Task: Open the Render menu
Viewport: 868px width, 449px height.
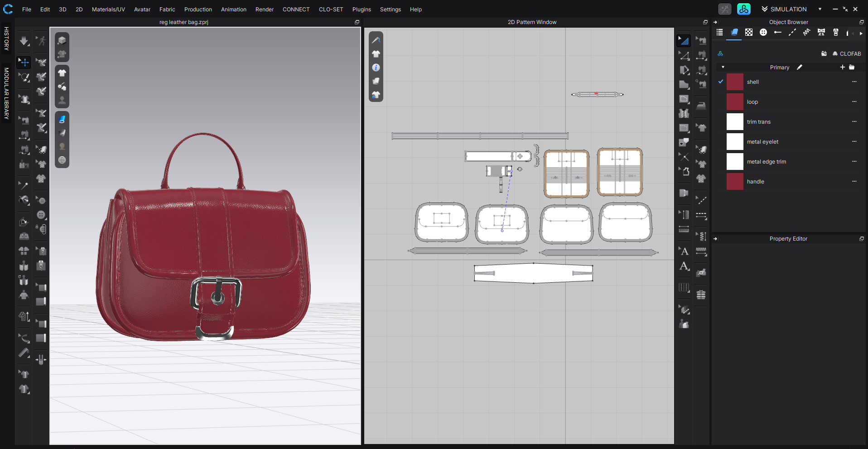Action: click(x=264, y=9)
